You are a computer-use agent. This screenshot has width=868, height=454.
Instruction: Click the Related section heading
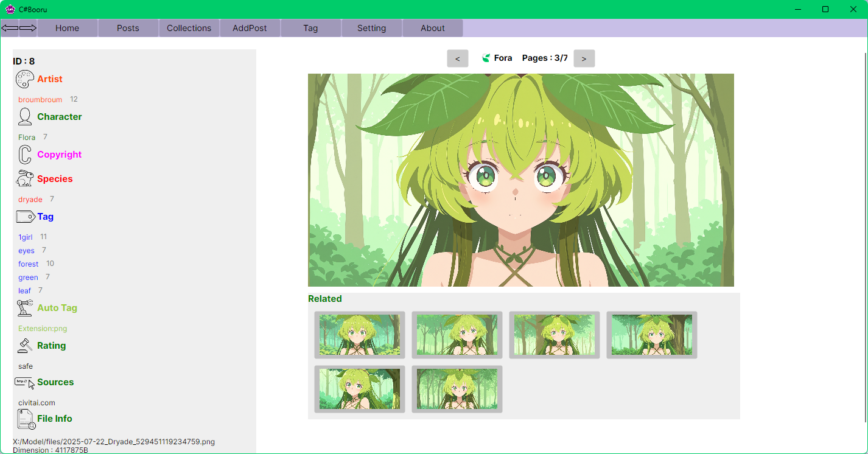pyautogui.click(x=325, y=299)
